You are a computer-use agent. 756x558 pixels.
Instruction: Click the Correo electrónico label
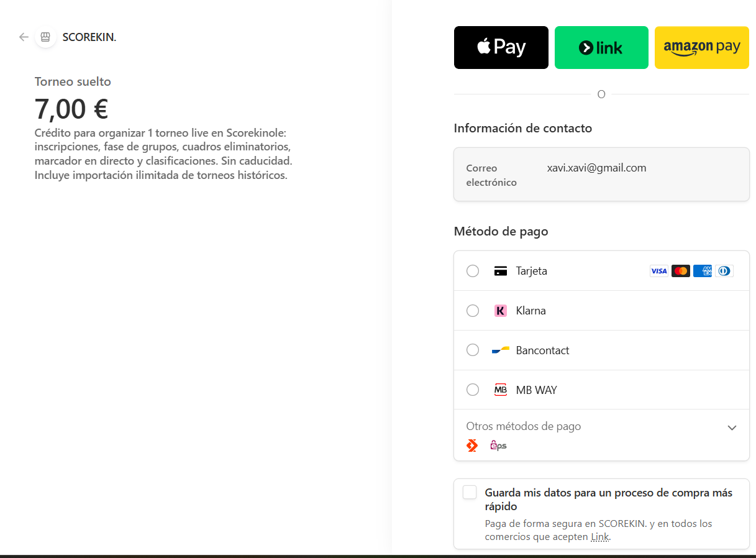click(491, 175)
